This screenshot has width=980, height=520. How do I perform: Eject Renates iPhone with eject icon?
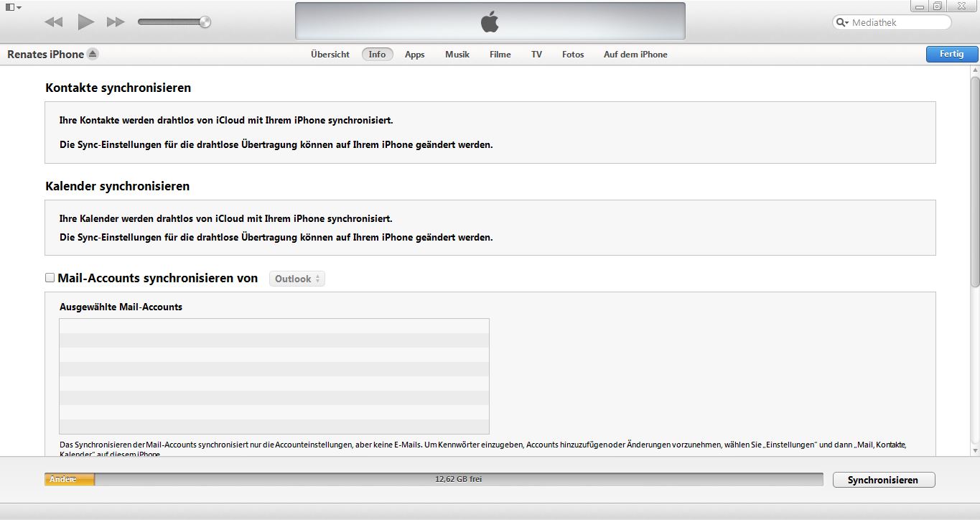point(93,54)
